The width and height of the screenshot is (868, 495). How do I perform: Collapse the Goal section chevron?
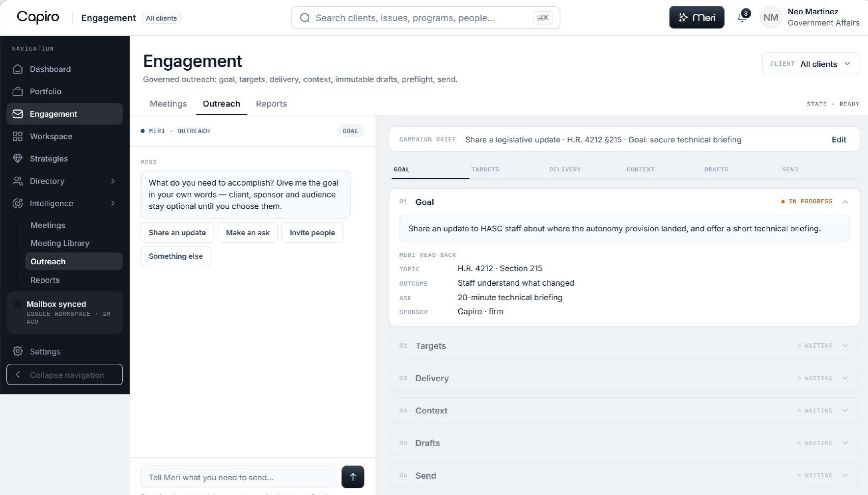coord(845,202)
